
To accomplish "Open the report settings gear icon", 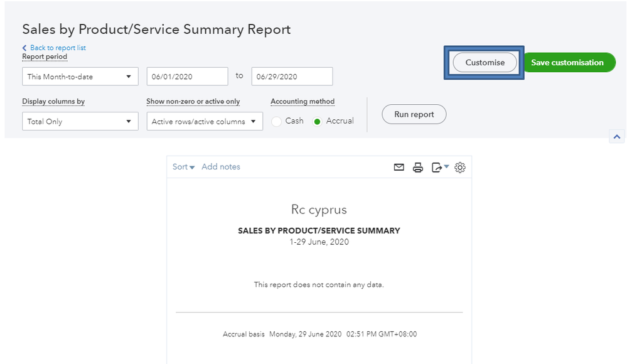I will 460,167.
